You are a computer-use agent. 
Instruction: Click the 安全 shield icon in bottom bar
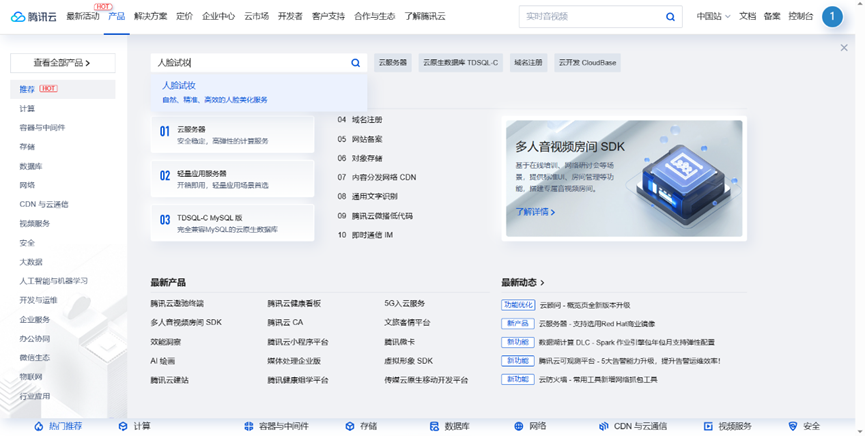pyautogui.click(x=793, y=426)
